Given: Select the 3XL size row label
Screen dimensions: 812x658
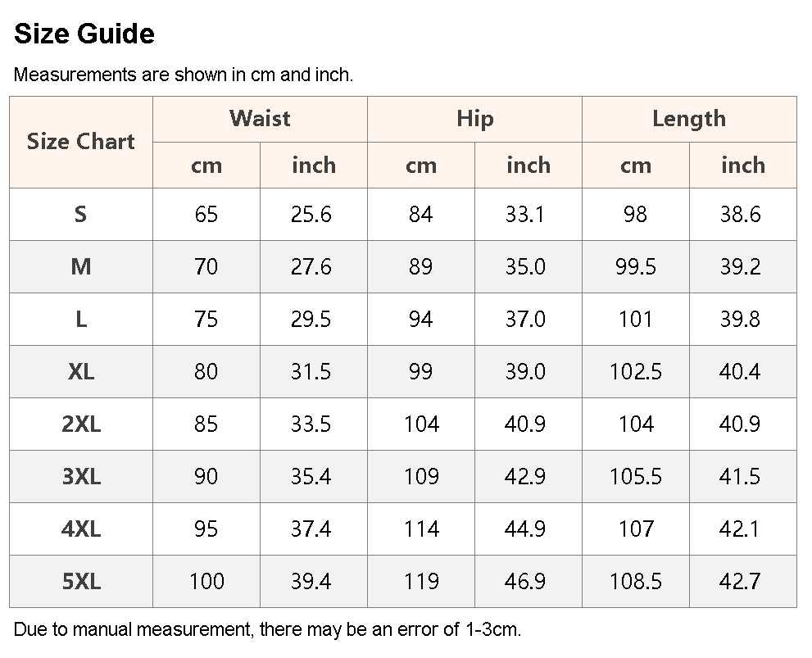Looking at the screenshot, I should pyautogui.click(x=81, y=477).
